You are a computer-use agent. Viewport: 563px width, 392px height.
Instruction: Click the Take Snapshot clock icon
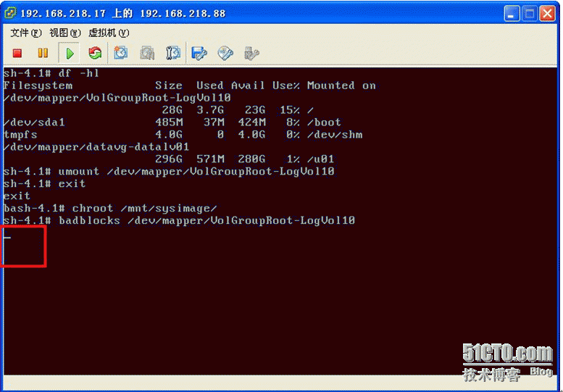tap(120, 53)
